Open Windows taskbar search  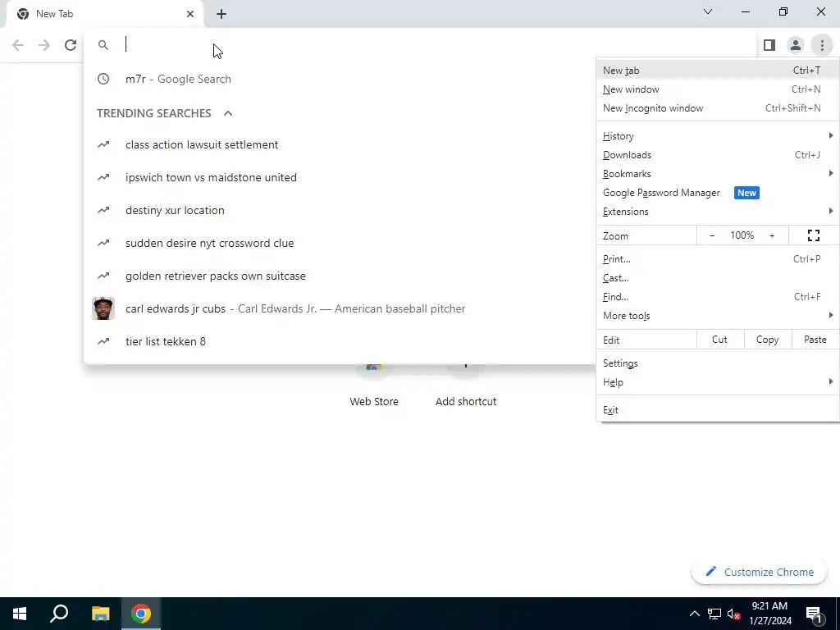point(59,614)
